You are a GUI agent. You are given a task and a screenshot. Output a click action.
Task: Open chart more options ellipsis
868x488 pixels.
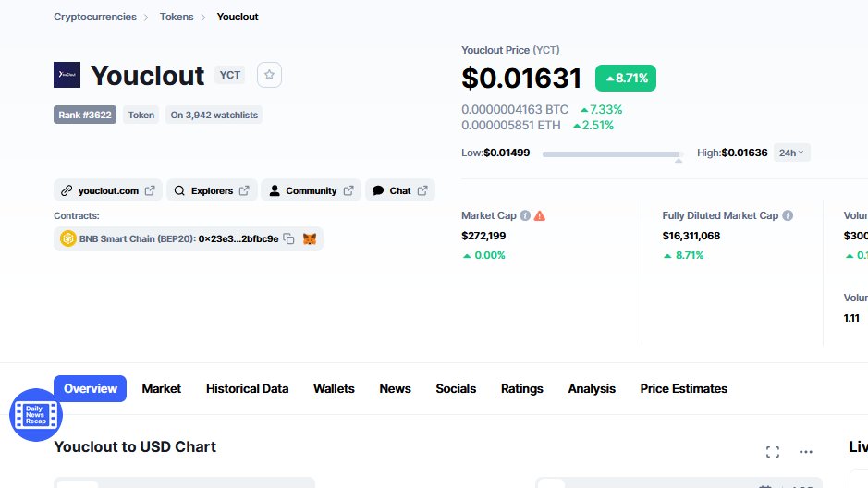806,452
